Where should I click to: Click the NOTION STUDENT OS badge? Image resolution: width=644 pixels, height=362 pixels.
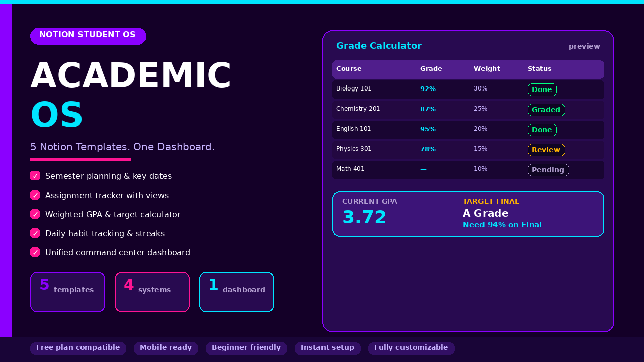click(88, 36)
